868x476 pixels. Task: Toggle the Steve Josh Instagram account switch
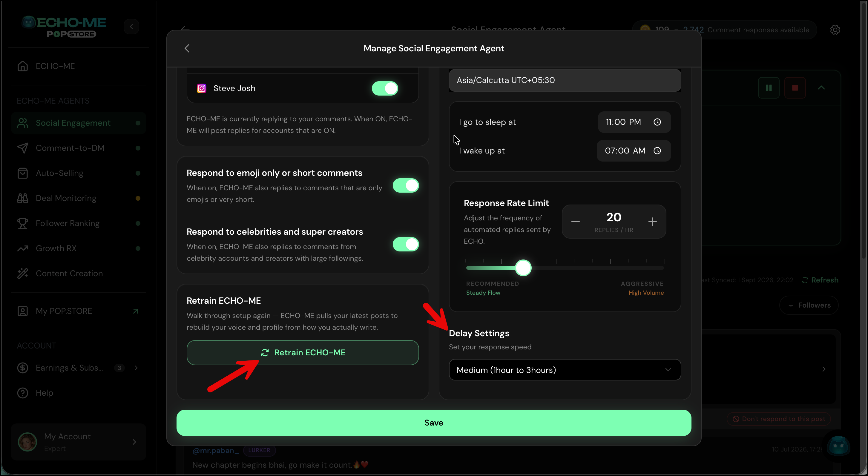point(385,88)
